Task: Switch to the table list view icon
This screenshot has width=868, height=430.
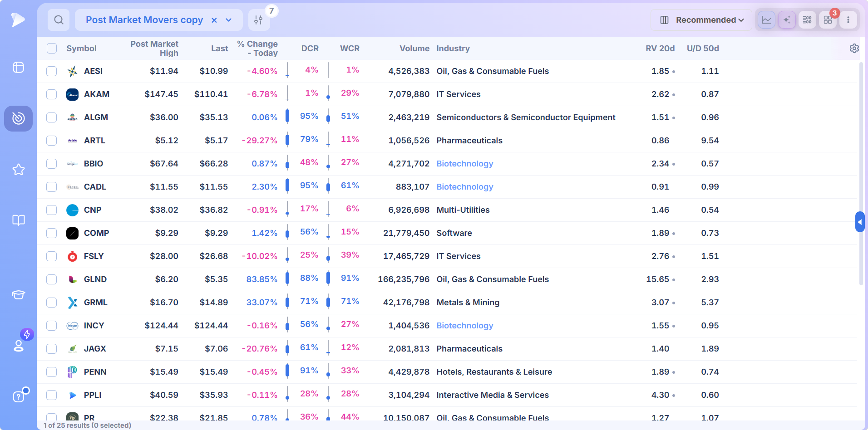Action: click(x=807, y=20)
